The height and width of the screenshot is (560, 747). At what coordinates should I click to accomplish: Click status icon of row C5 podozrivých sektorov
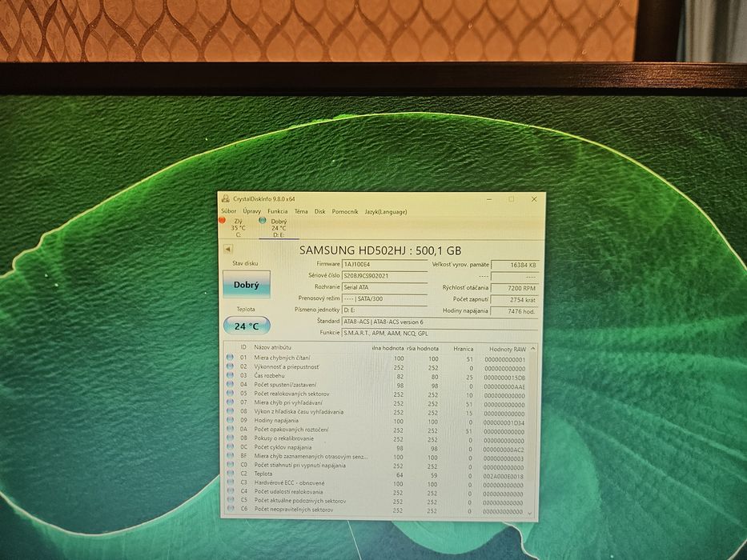coord(230,500)
